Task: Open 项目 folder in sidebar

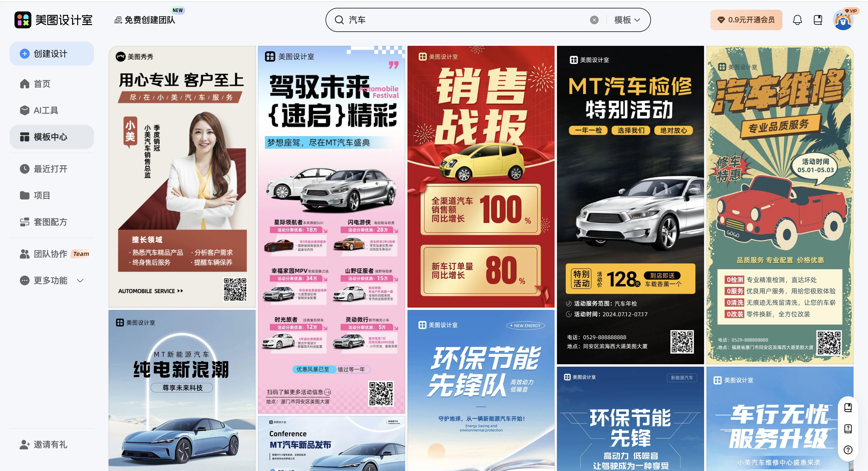Action: 42,195
